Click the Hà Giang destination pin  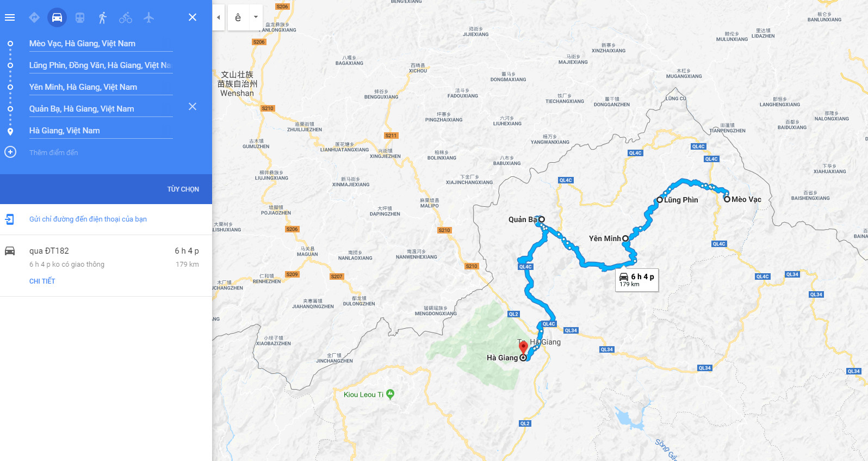[523, 347]
